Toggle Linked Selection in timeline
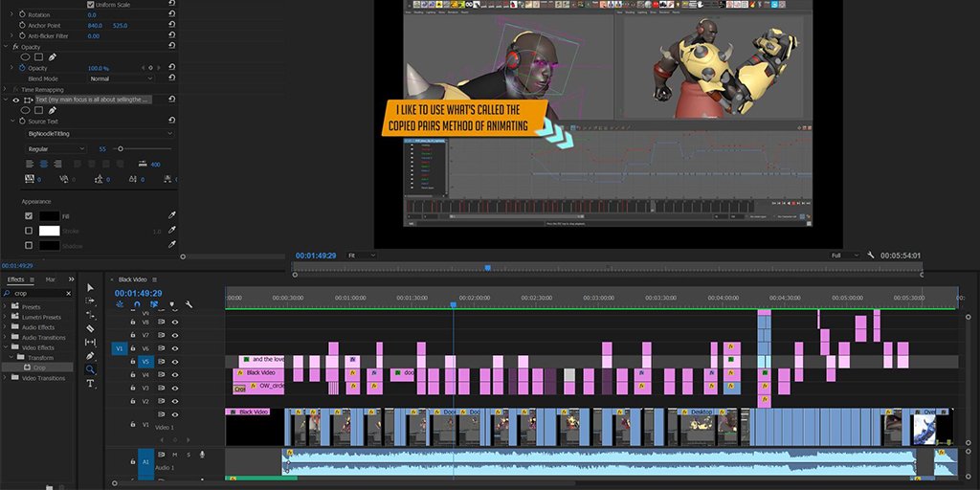This screenshot has height=490, width=980. pos(154,304)
